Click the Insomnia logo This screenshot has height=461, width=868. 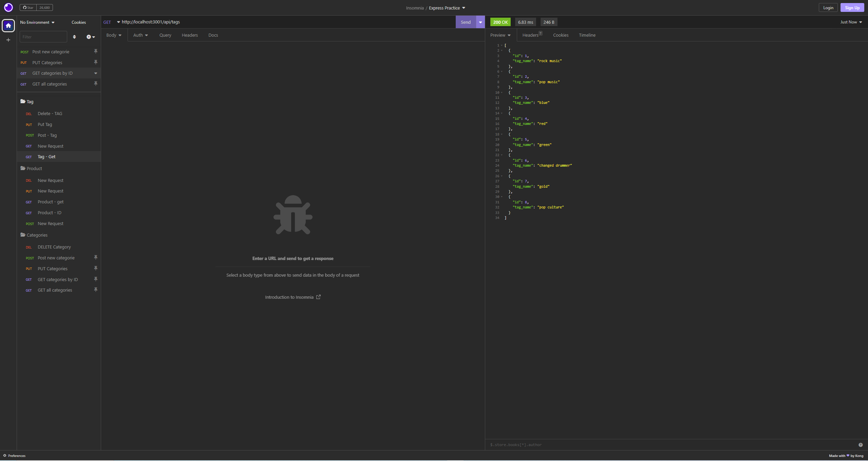point(8,7)
